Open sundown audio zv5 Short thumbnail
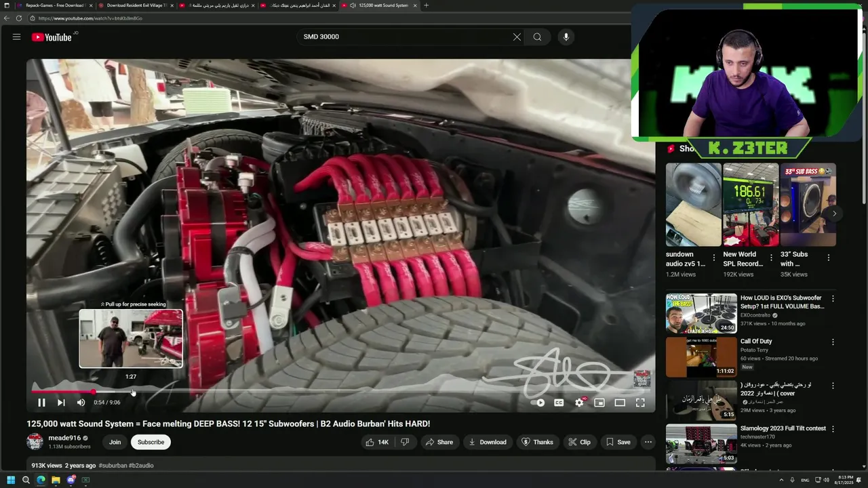The image size is (868, 488). tap(693, 205)
